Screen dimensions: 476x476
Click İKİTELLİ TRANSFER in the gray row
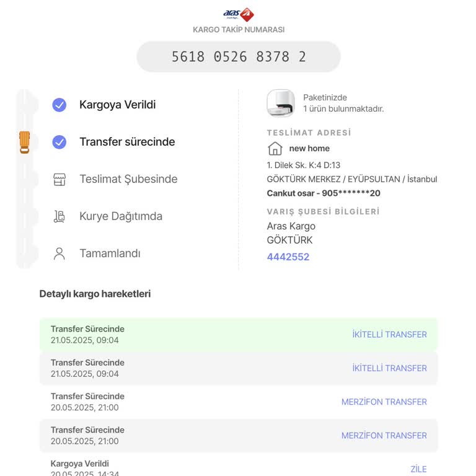point(389,368)
